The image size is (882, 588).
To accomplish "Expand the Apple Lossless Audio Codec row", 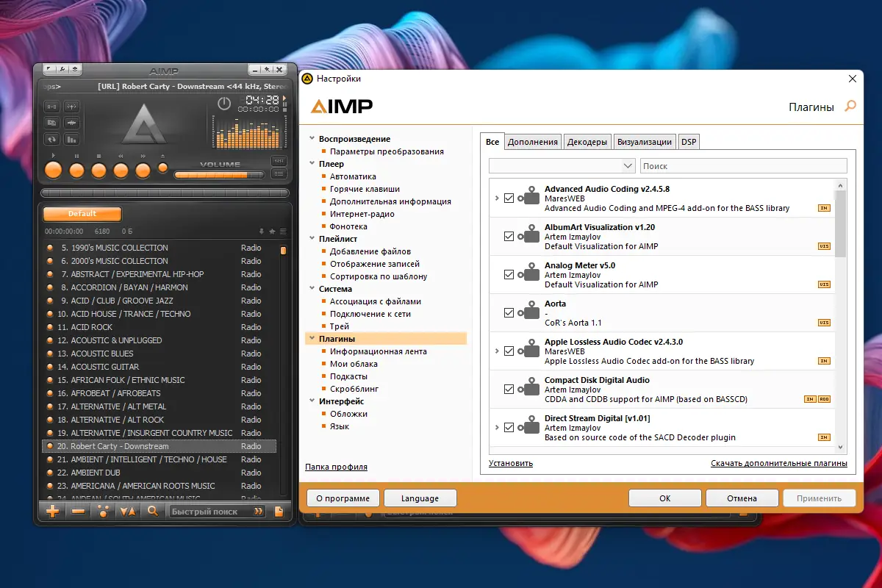I will [497, 351].
